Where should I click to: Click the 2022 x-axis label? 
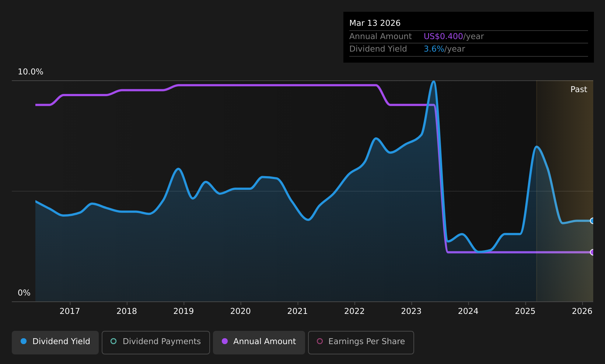click(354, 311)
